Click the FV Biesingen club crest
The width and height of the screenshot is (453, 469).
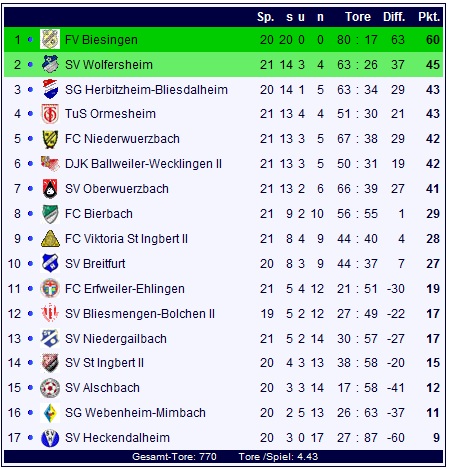click(x=50, y=39)
